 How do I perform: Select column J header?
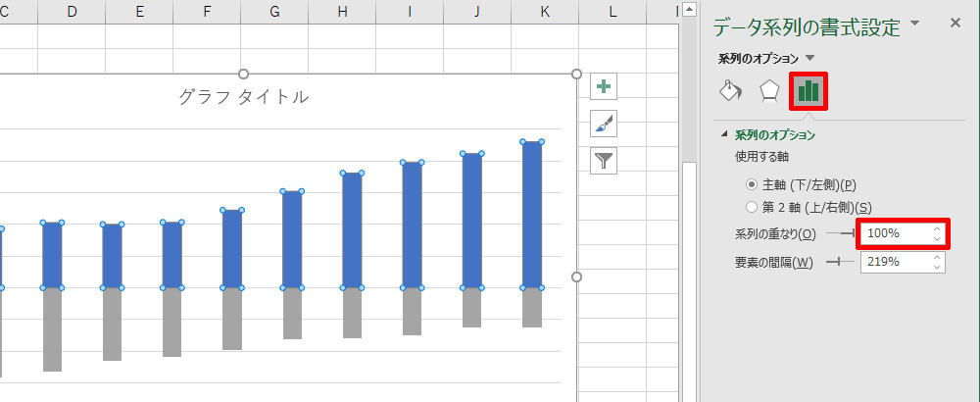tap(477, 11)
